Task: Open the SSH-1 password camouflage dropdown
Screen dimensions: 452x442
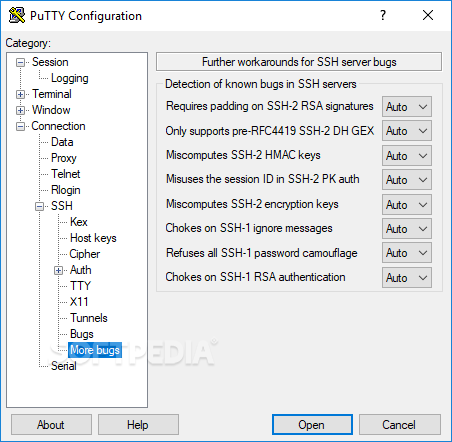Action: click(407, 253)
